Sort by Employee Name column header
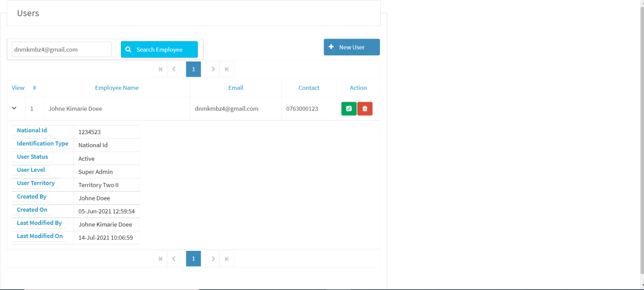 (117, 88)
